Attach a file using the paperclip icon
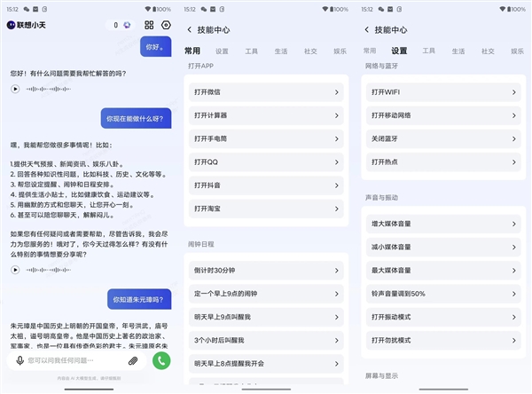The image size is (532, 394). click(x=133, y=361)
